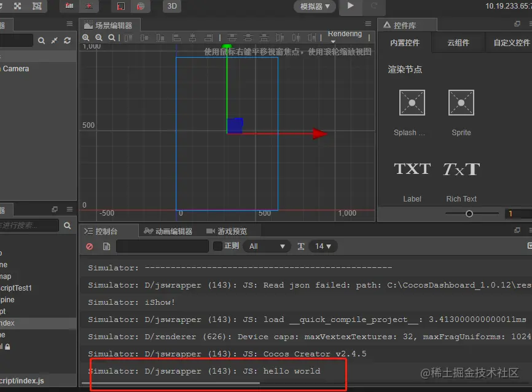The height and width of the screenshot is (392, 532).
Task: Distribute nodes by horizontal centers
Action: tap(296, 37)
